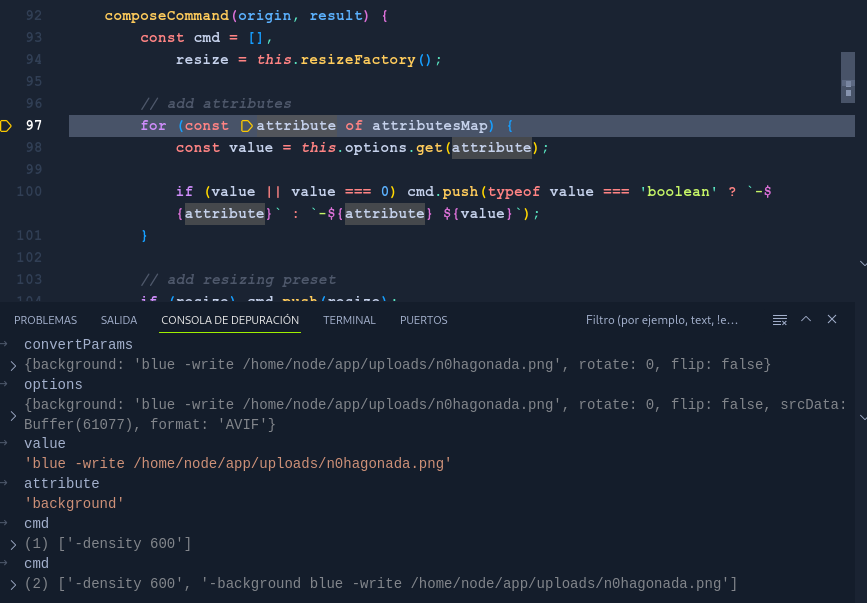Select the CONSOLA DE DEPURACIÓN tab
867x603 pixels.
(x=230, y=320)
